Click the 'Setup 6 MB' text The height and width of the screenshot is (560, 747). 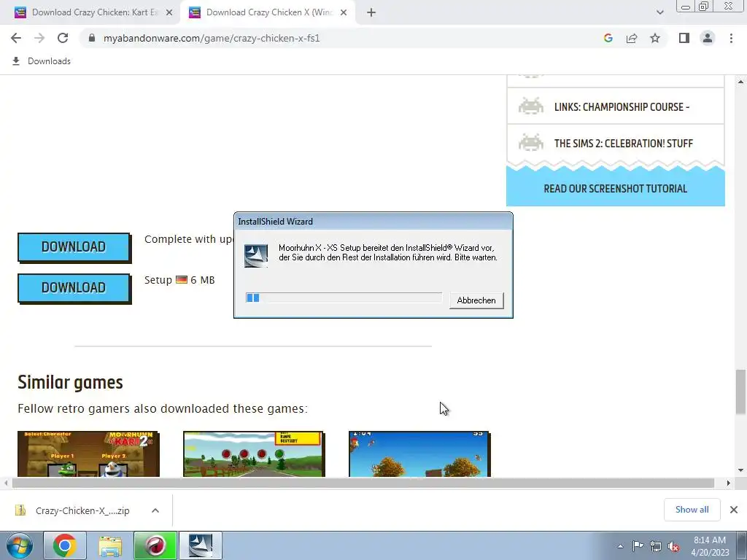click(179, 280)
